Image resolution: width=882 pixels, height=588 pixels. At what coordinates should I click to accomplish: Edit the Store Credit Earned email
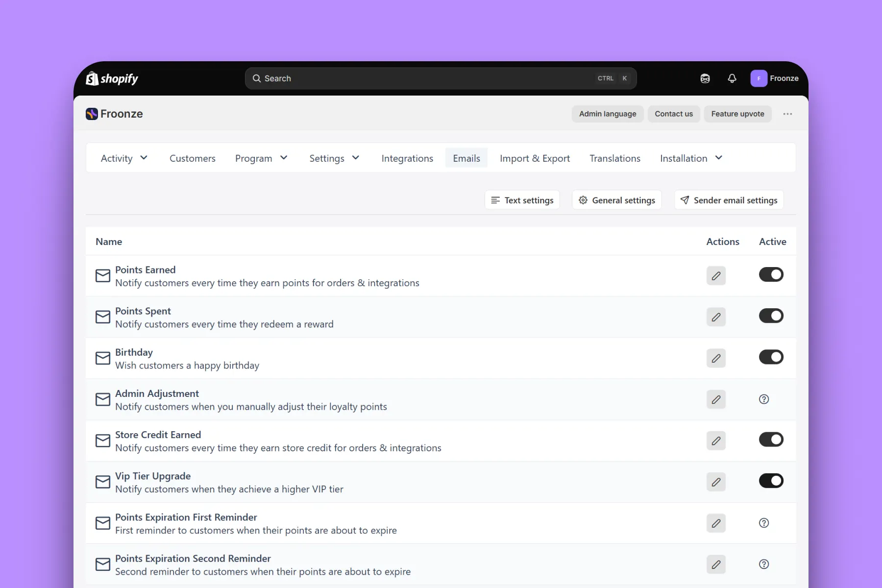click(716, 441)
